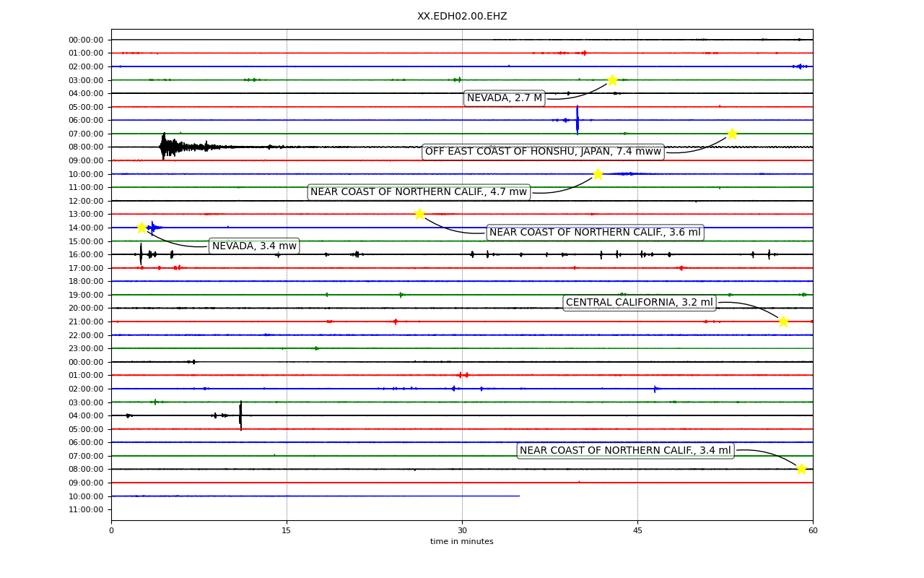
Task: Click the 30 tick label on time axis
Action: (x=462, y=531)
